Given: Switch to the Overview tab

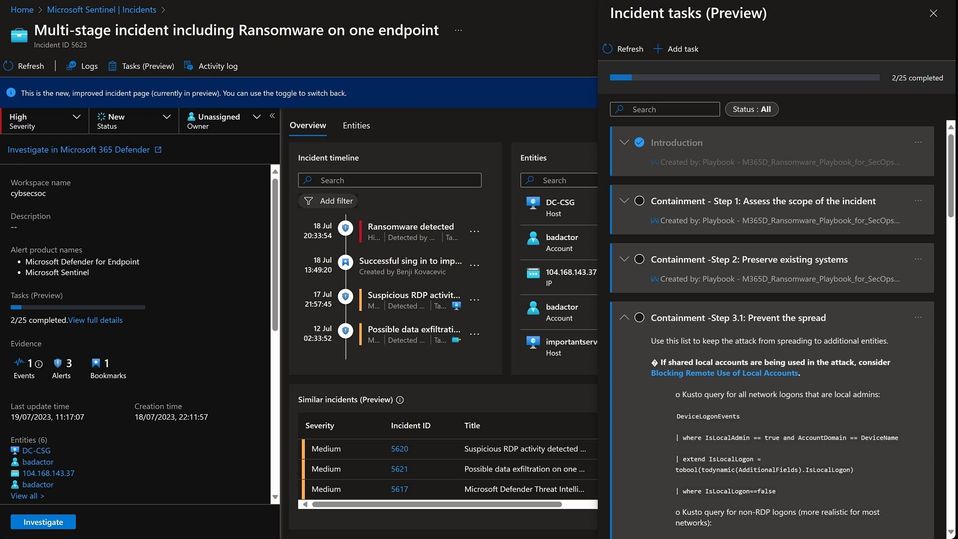Looking at the screenshot, I should 308,125.
